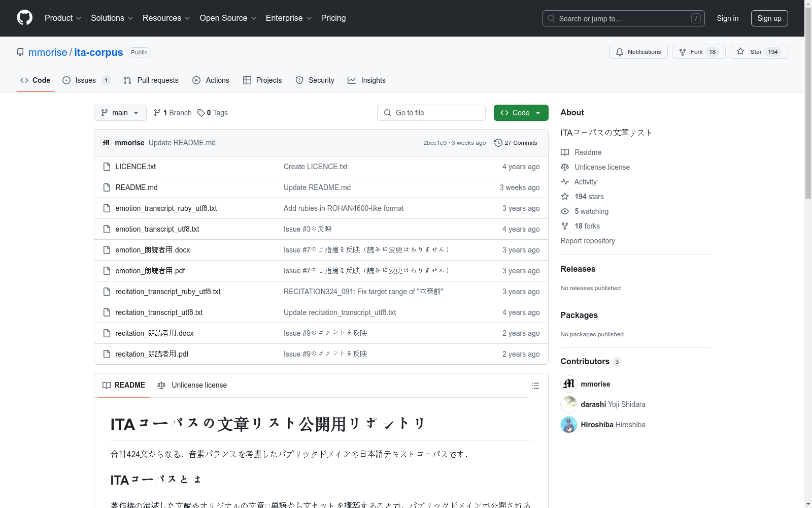Open the 0 Tags link
Screen dimensions: 812x508
(213, 113)
